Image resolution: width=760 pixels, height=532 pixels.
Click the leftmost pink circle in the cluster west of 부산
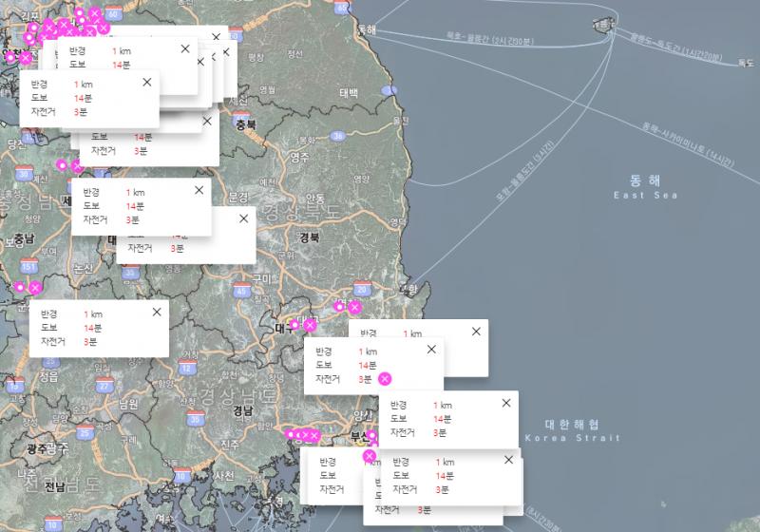coord(290,434)
